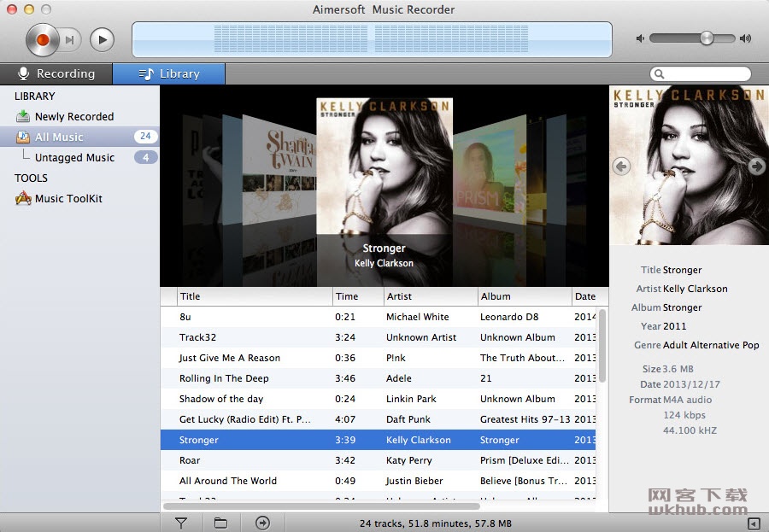Select the Shania Twain album cover
The image size is (769, 532).
[x=279, y=172]
